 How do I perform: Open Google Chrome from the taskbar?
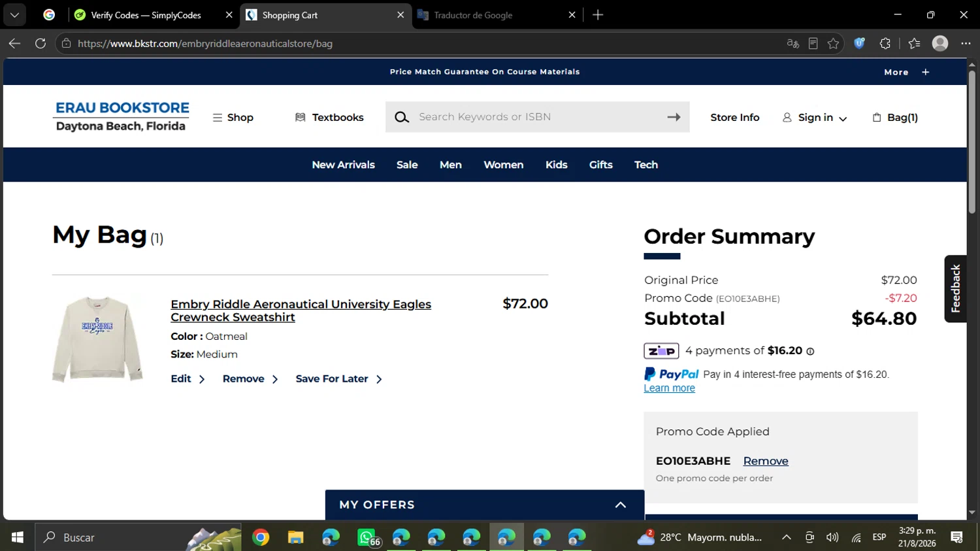pyautogui.click(x=261, y=537)
